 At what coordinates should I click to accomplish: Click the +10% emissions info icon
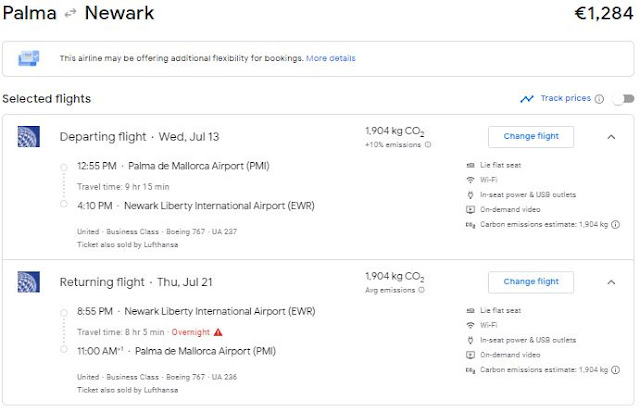(428, 145)
